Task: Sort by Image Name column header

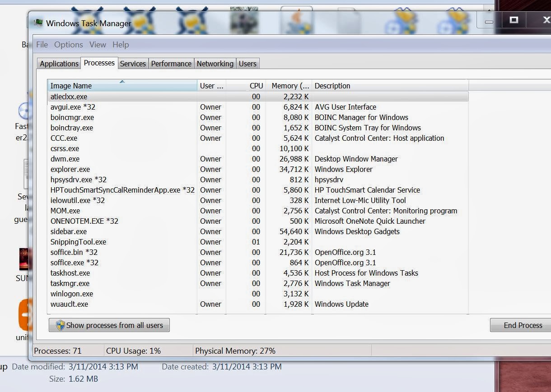Action: coord(122,86)
